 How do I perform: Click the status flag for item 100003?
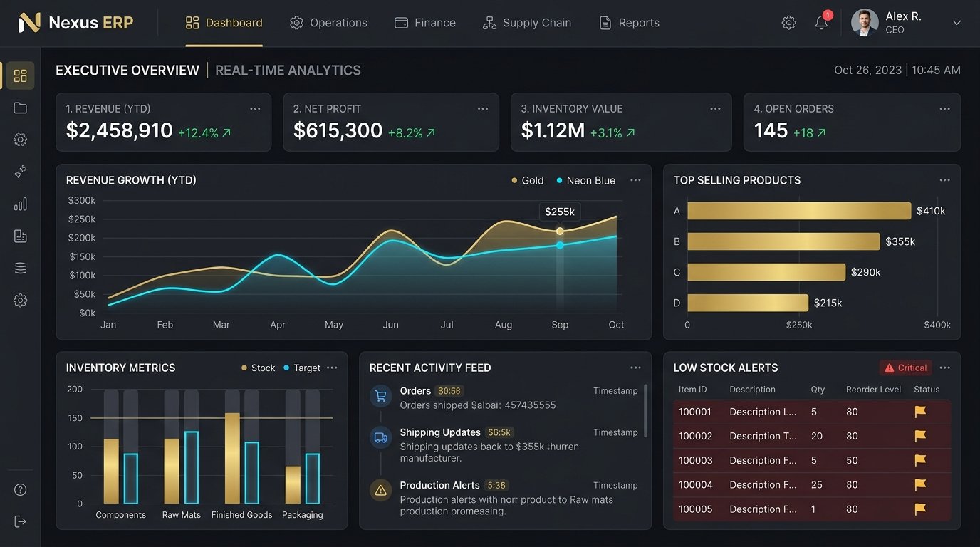point(920,460)
